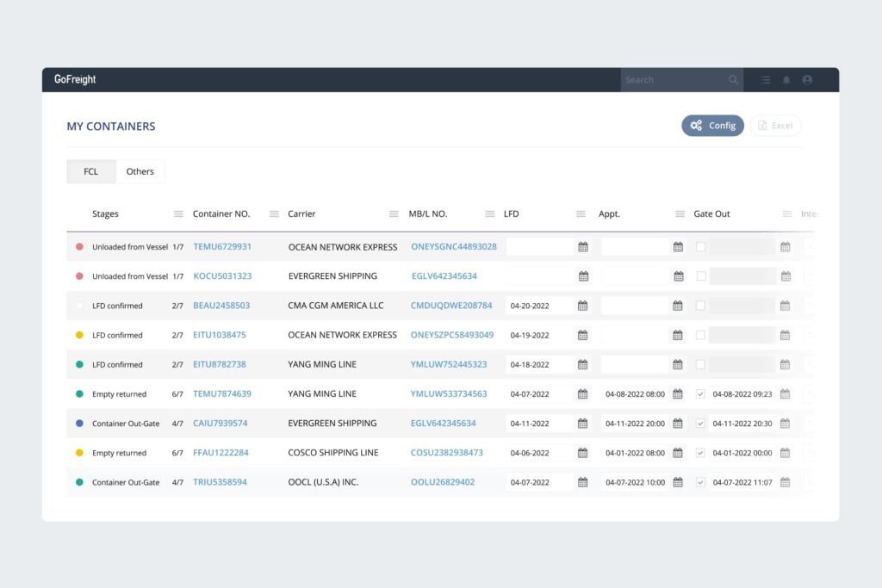Open LFD calendar for TEMU6729931 row
This screenshot has height=588, width=882.
pos(583,247)
